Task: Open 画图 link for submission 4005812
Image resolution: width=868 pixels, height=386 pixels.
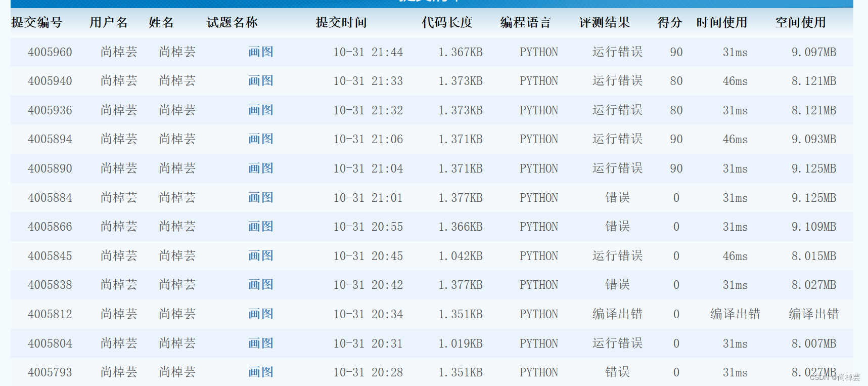Action: click(x=261, y=314)
